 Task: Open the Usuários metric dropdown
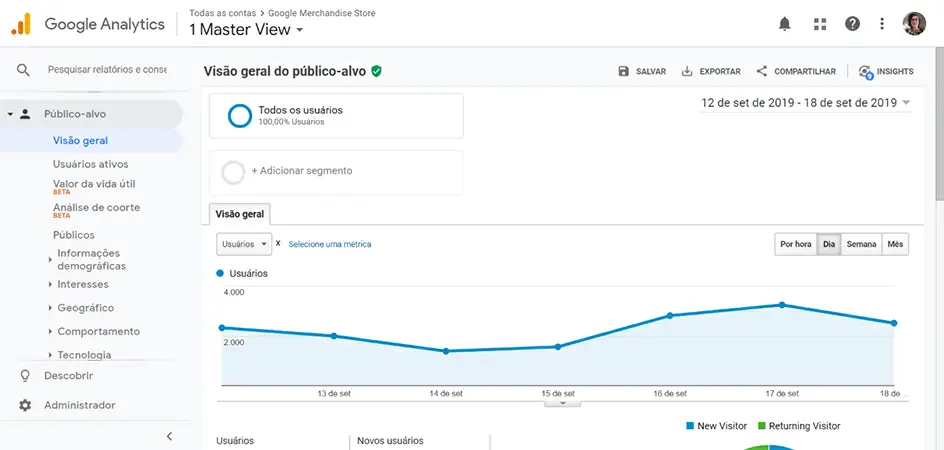pos(244,244)
